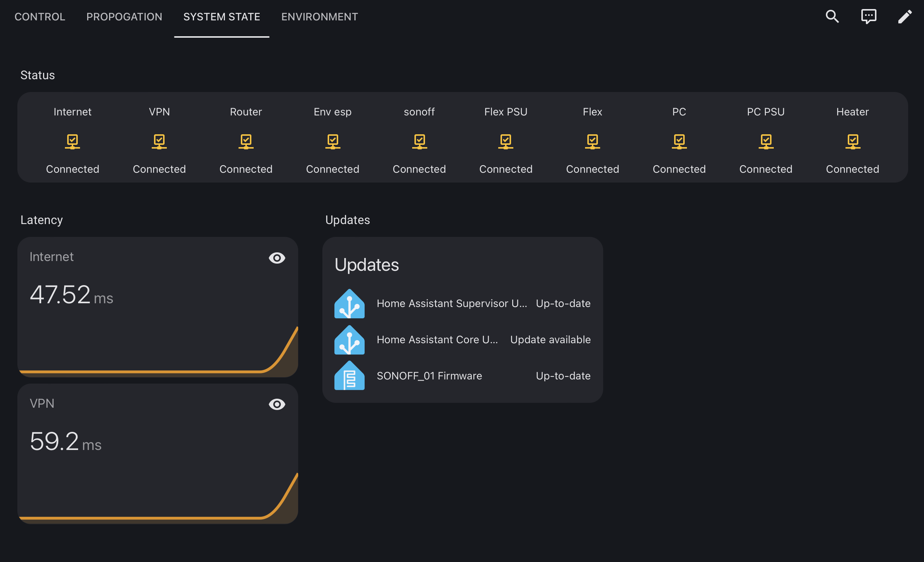This screenshot has width=924, height=562.
Task: Open the search magnifier icon
Action: [832, 17]
